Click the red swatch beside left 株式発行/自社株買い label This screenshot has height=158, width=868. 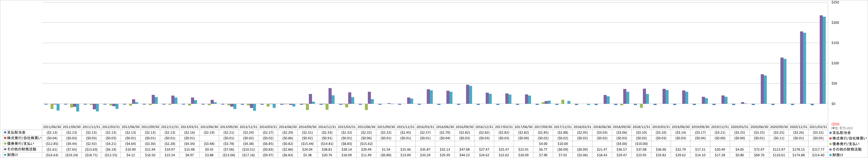pyautogui.click(x=5, y=138)
